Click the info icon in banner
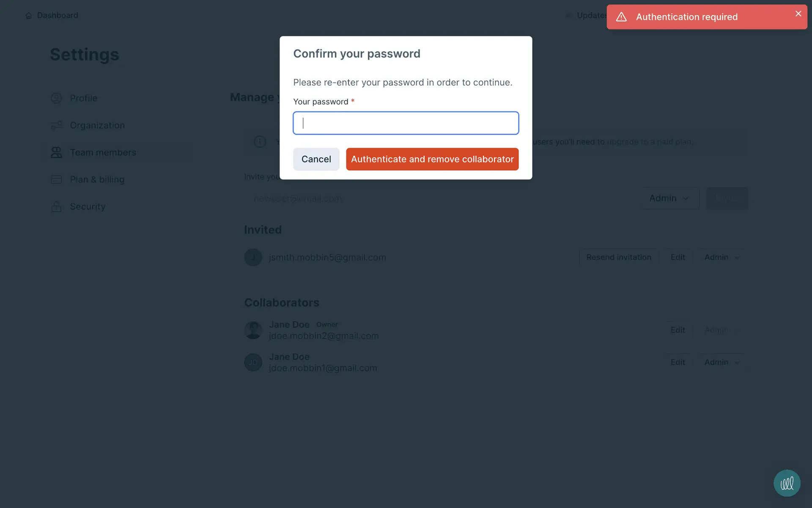This screenshot has height=508, width=812. pos(260,142)
